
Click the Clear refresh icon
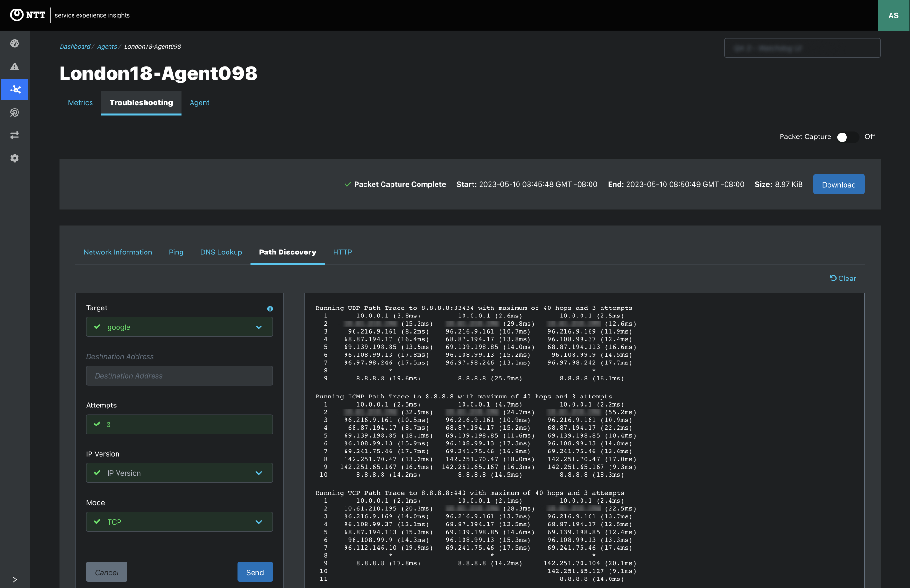(833, 278)
